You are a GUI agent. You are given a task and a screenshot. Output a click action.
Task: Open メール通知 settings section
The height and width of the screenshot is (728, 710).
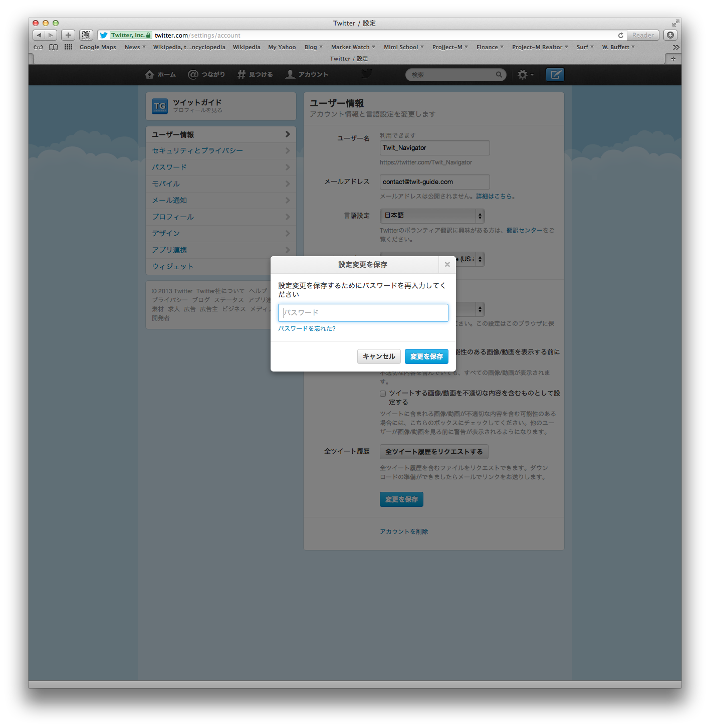[x=221, y=201]
